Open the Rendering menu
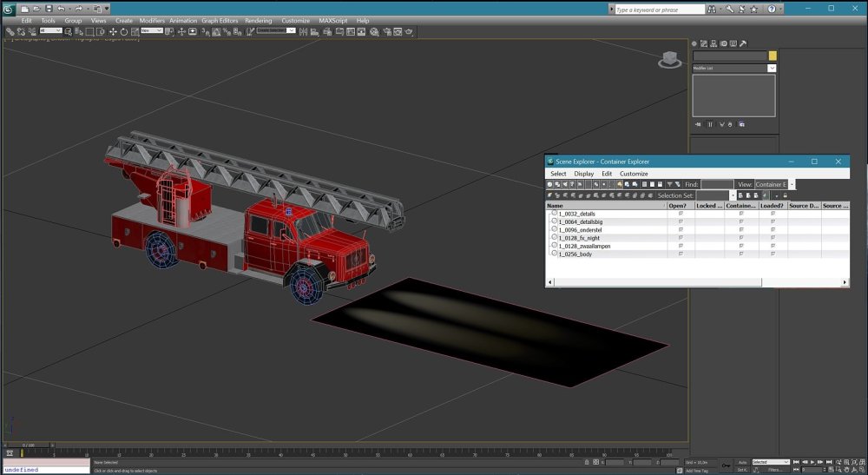Screen dimensions: 868x475 click(258, 20)
